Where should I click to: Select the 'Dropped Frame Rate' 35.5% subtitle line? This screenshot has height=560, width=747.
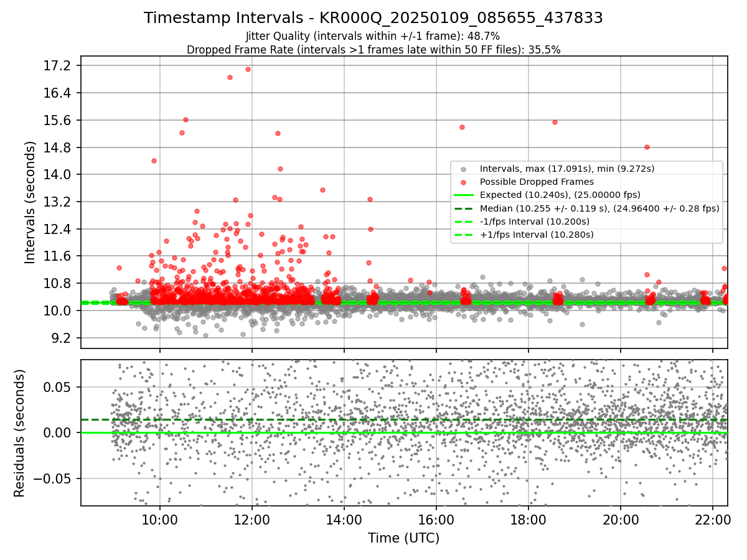[x=373, y=50]
